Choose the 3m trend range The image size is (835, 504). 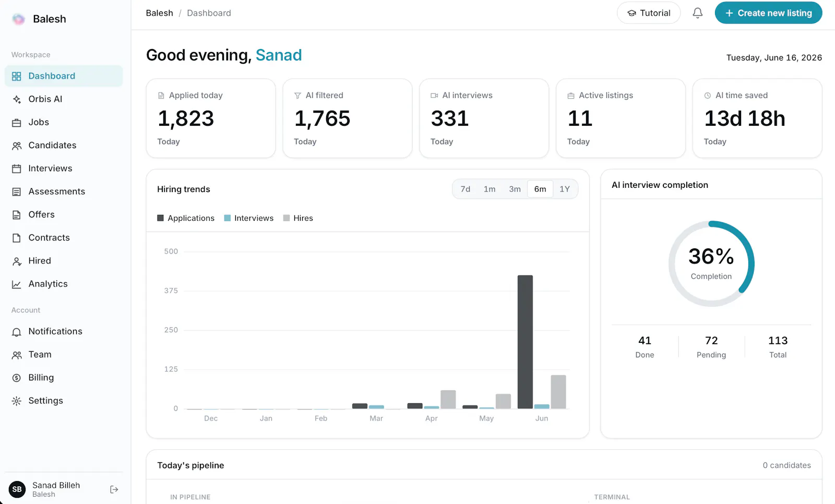[515, 189]
